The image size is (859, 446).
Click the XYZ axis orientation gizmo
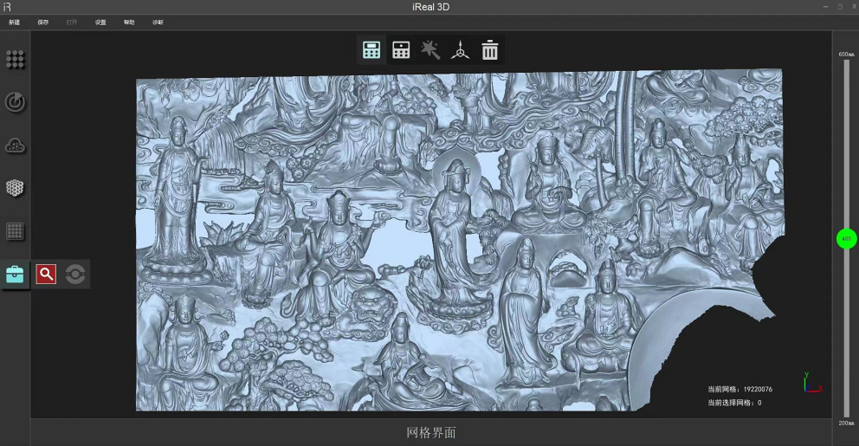(x=812, y=382)
